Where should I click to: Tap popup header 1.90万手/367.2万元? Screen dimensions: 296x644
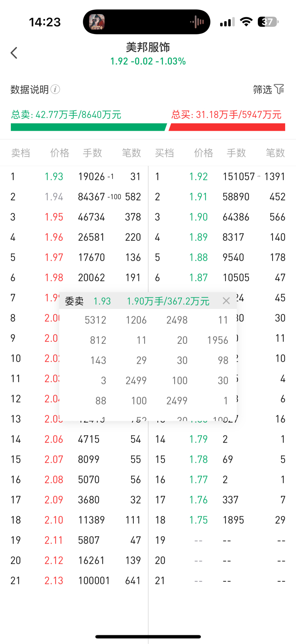pos(168,301)
